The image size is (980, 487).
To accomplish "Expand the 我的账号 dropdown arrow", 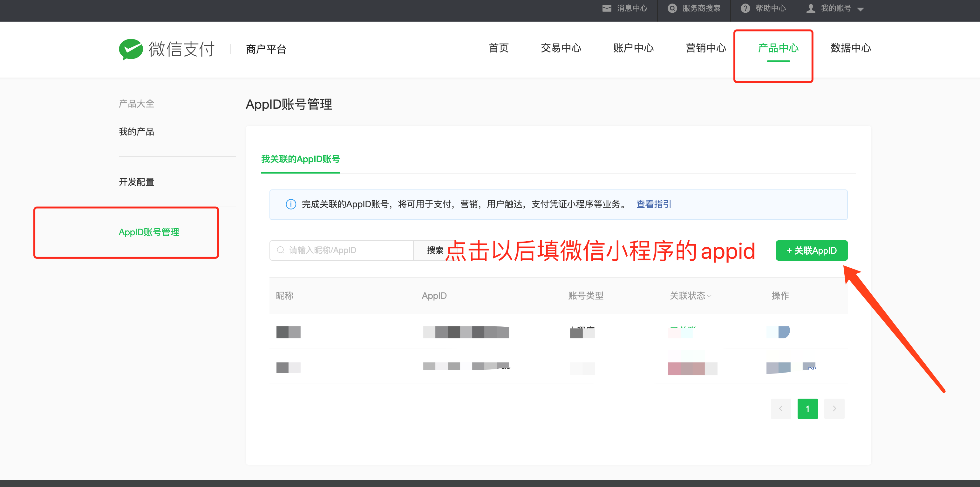I will coord(861,9).
